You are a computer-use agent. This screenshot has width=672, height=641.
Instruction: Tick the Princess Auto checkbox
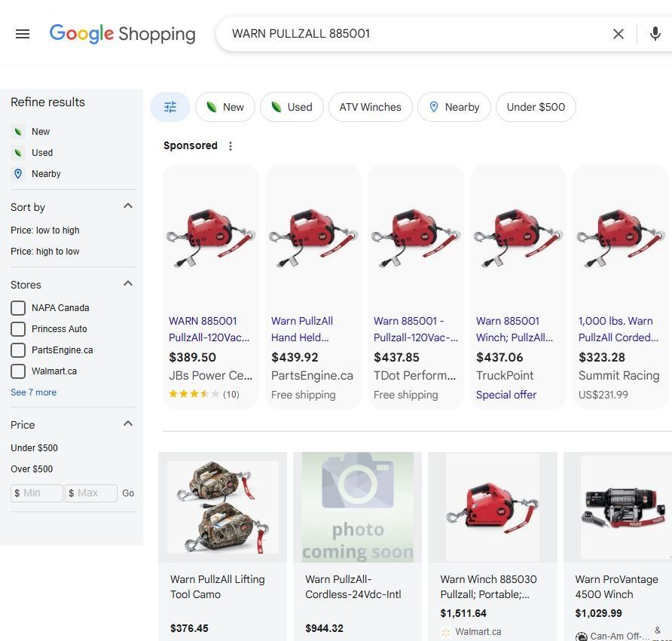click(x=18, y=329)
